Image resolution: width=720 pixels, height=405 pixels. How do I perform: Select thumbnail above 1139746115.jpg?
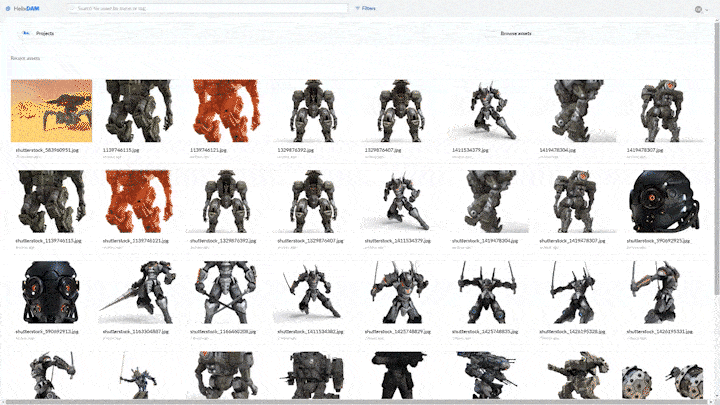(139, 111)
